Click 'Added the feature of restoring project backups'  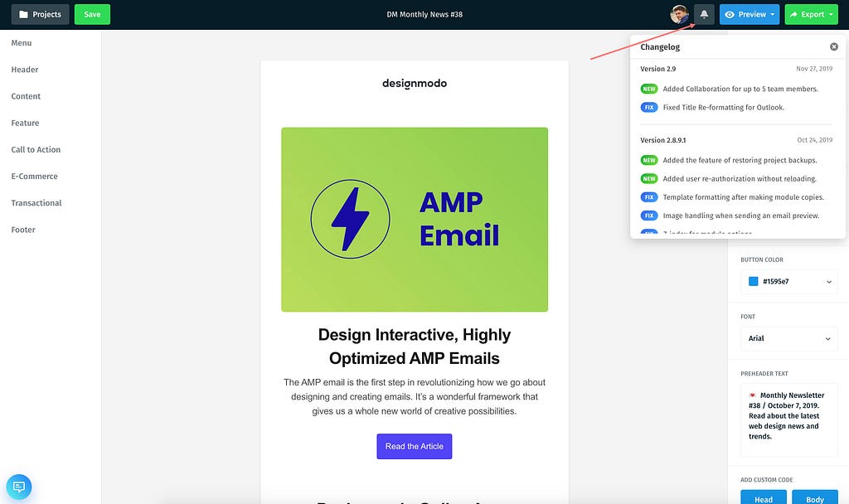(x=740, y=160)
